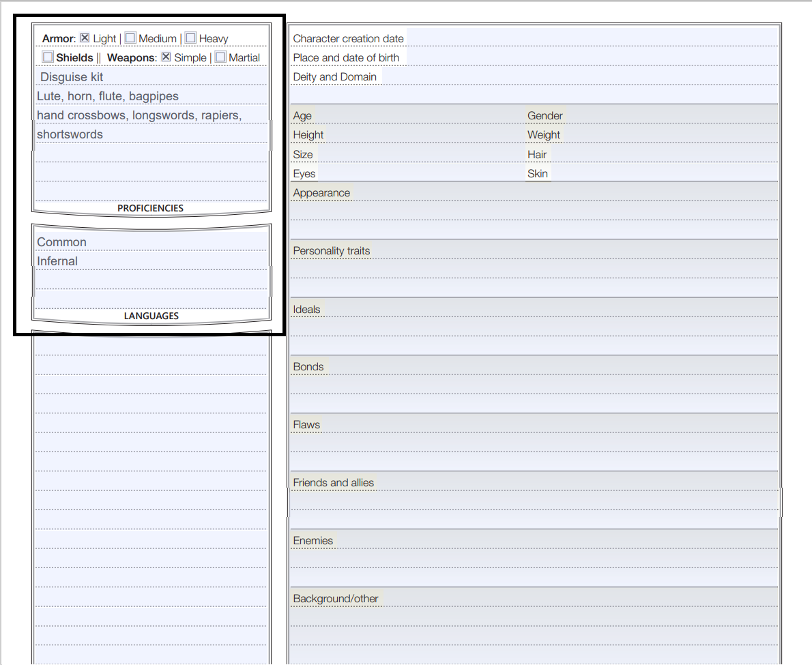
Task: Click the Size field
Action: click(420, 154)
